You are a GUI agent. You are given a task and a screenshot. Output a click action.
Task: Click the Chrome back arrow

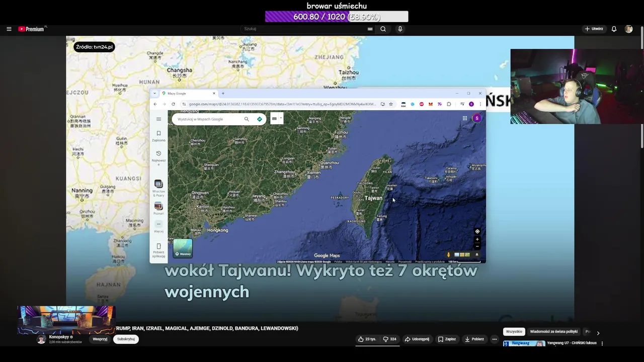point(155,104)
